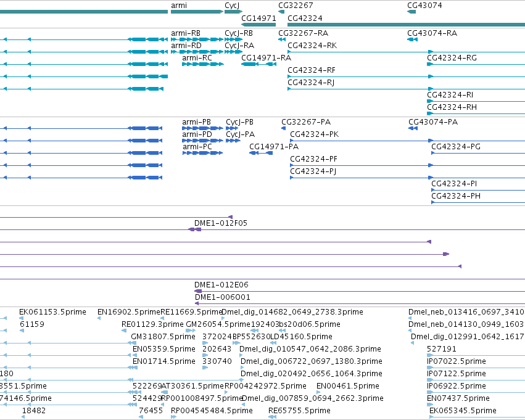Click the armi-PC protein label
Viewport: 525px width, 420px height.
[x=197, y=147]
